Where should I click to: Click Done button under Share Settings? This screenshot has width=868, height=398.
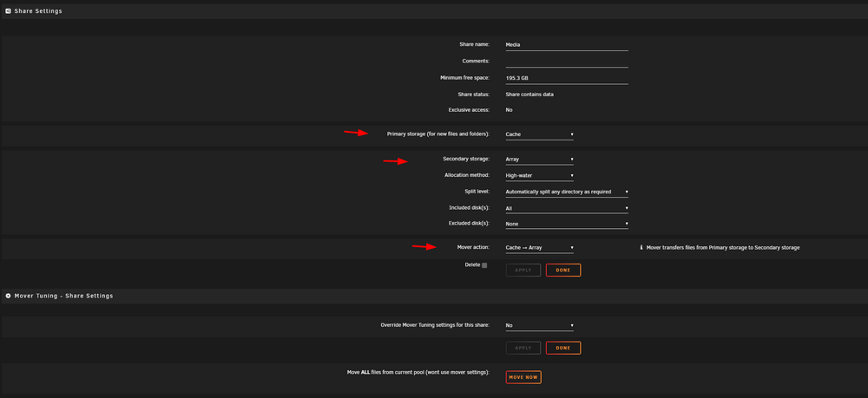coord(563,271)
